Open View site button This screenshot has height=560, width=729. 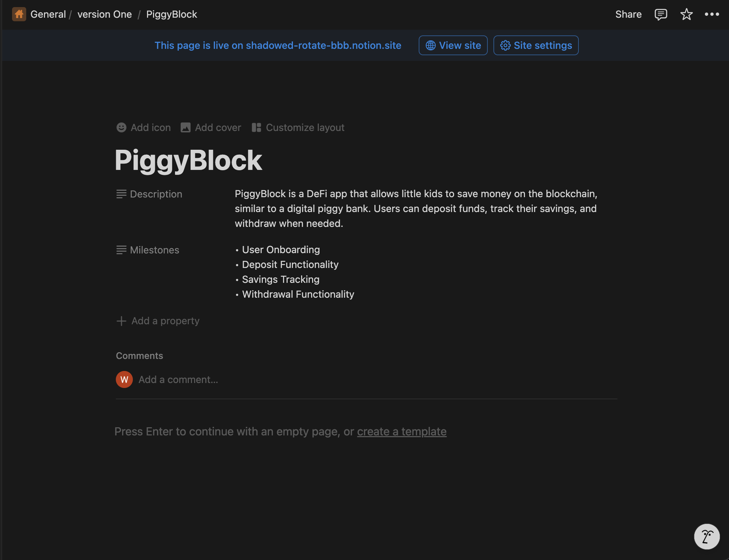pyautogui.click(x=453, y=45)
